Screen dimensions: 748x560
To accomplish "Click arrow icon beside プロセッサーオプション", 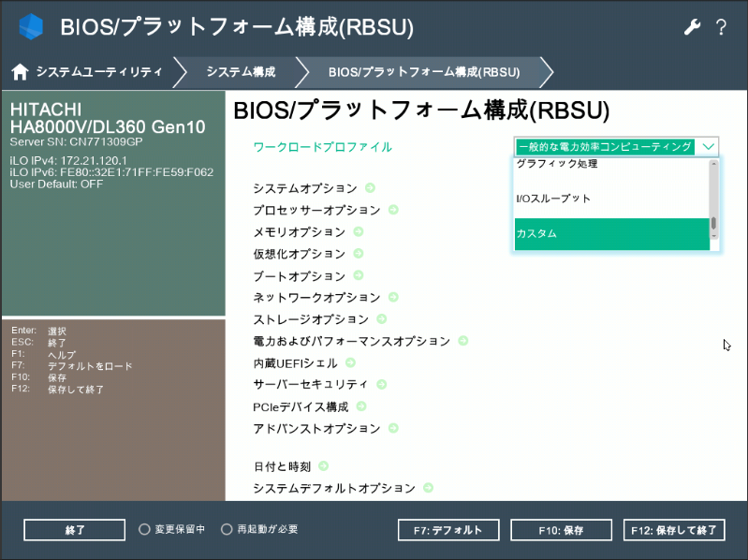I will point(393,210).
